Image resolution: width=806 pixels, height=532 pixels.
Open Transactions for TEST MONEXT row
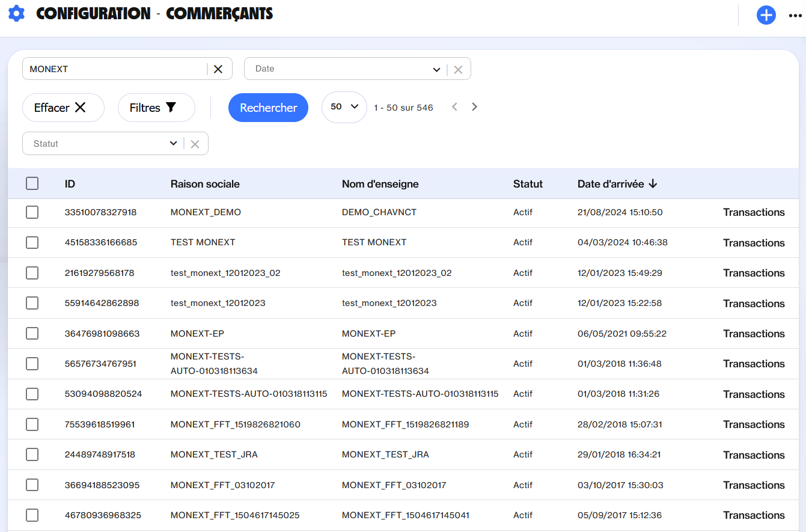(754, 243)
